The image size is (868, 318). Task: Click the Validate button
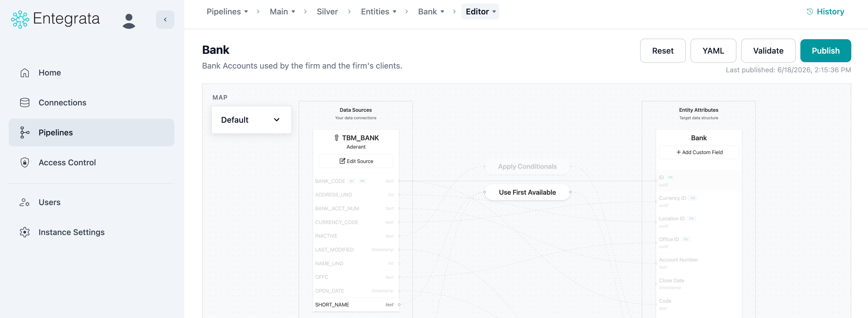click(x=768, y=51)
